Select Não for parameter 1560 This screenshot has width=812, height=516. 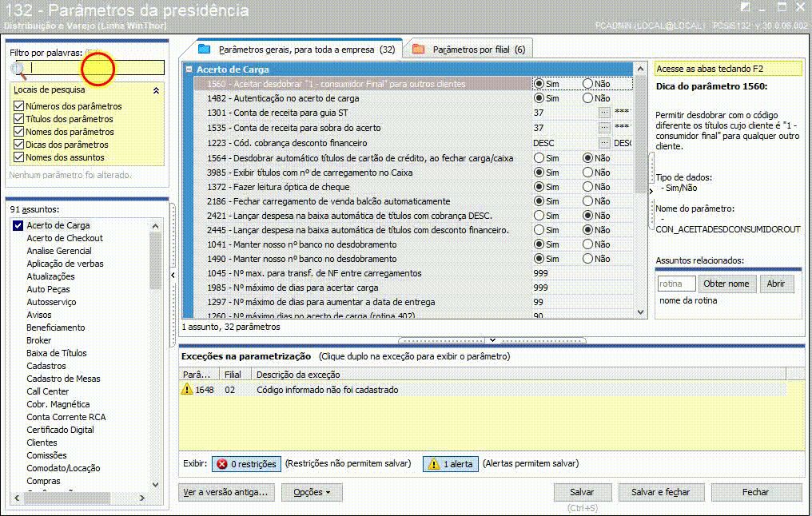coord(587,83)
